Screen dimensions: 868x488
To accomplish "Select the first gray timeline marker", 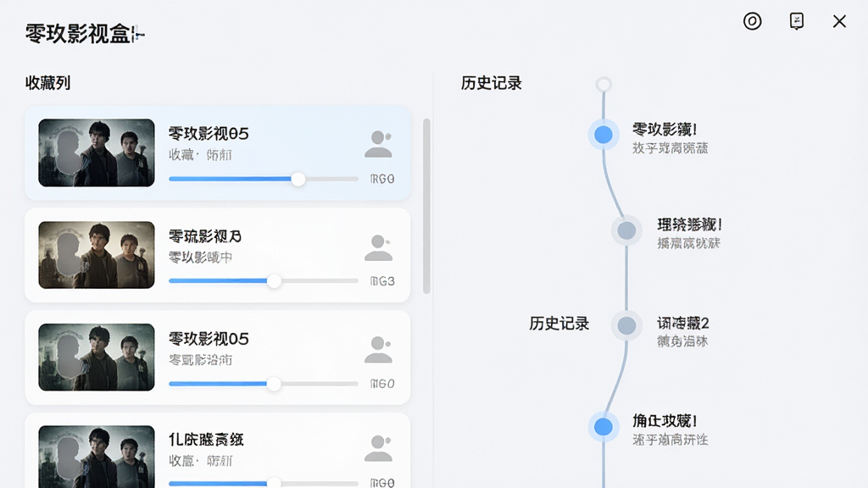I will [626, 230].
